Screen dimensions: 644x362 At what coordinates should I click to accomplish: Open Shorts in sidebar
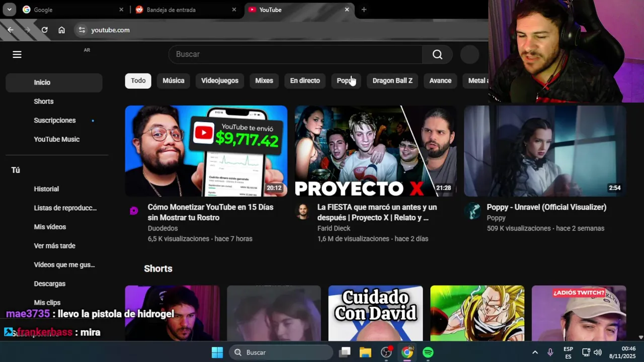(x=54, y=102)
